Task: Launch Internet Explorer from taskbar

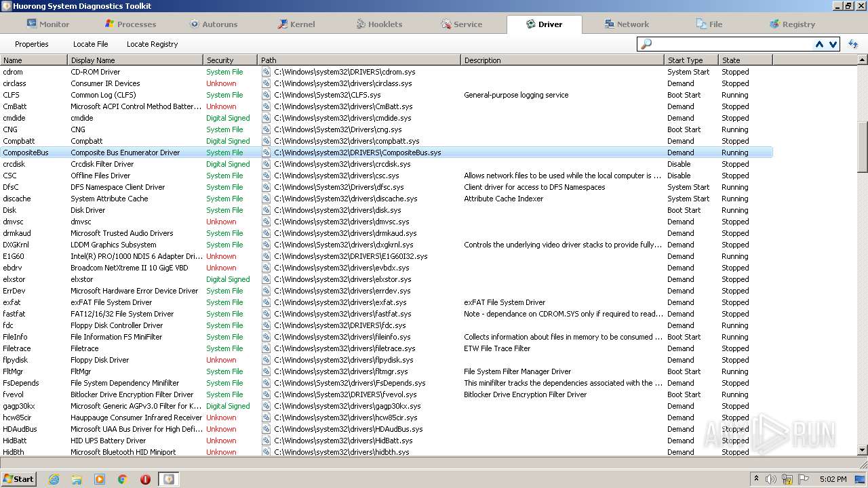Action: (x=54, y=479)
